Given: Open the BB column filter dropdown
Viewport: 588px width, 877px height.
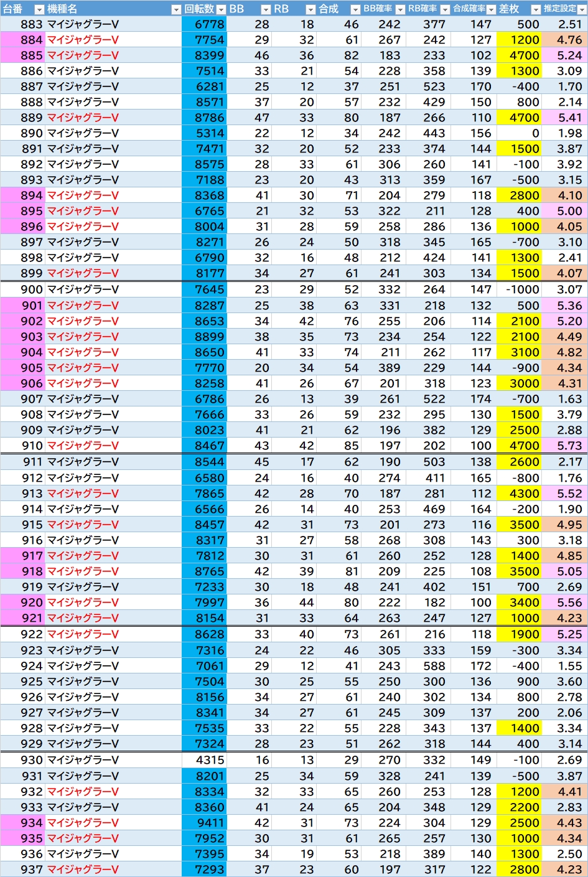Looking at the screenshot, I should coord(266,9).
